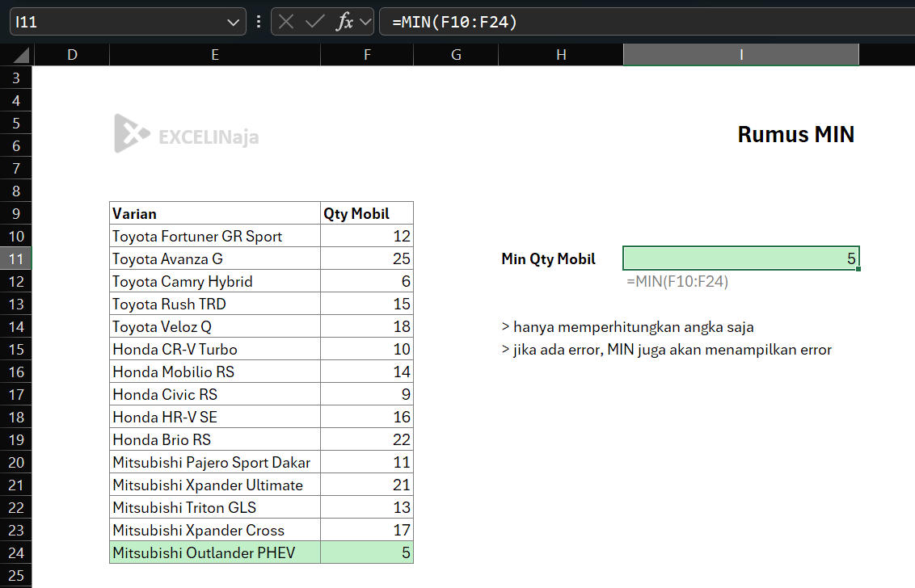This screenshot has width=915, height=588.
Task: Select cell Honda HR-V SE
Action: coord(215,417)
